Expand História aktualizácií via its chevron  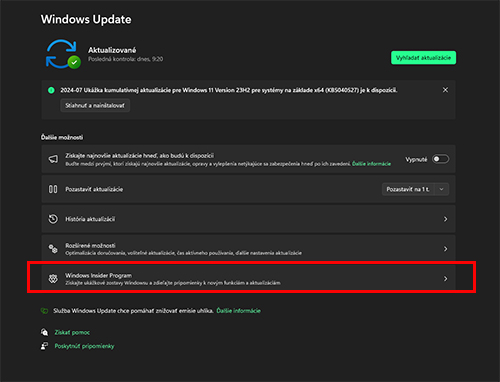point(445,219)
